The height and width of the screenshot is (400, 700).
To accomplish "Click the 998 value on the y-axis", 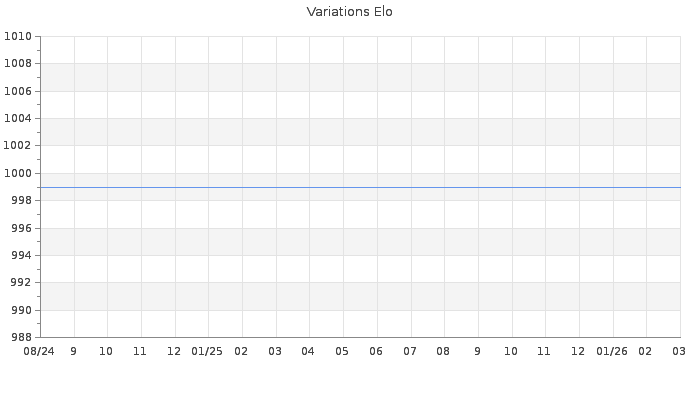I will click(21, 201).
